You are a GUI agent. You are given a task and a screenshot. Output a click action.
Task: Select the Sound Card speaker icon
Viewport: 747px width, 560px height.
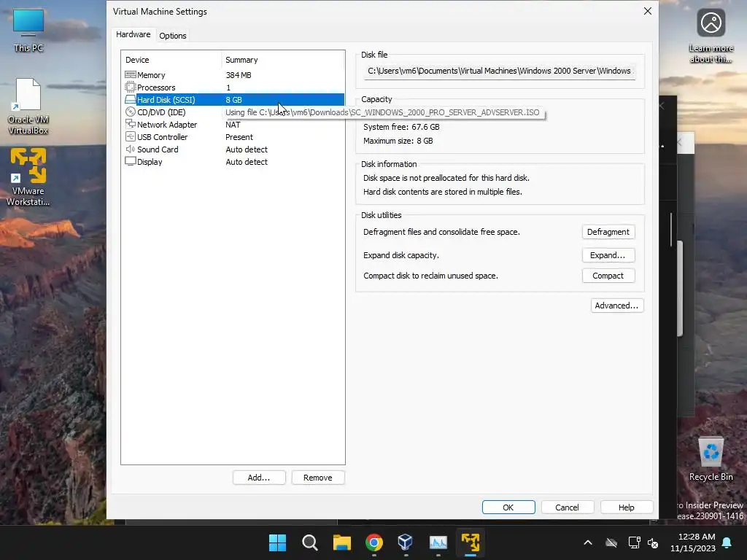point(130,149)
